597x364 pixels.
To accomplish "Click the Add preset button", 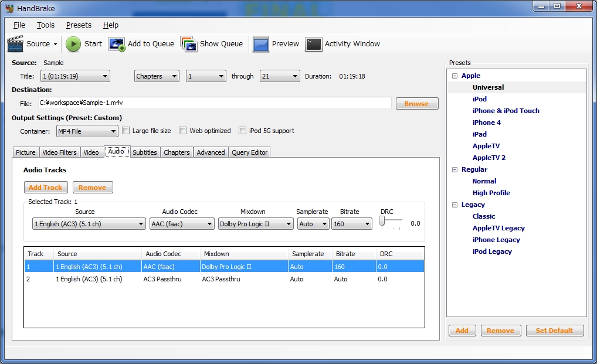I will point(462,331).
